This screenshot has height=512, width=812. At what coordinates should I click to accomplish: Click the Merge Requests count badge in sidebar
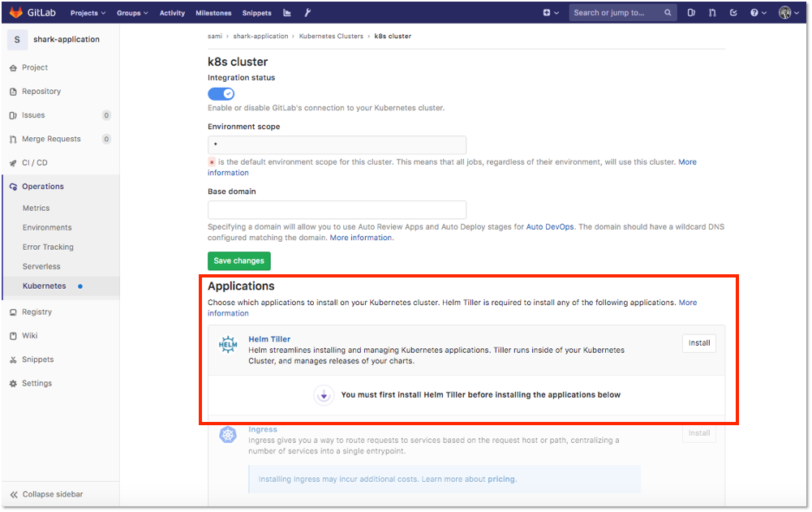tap(106, 140)
